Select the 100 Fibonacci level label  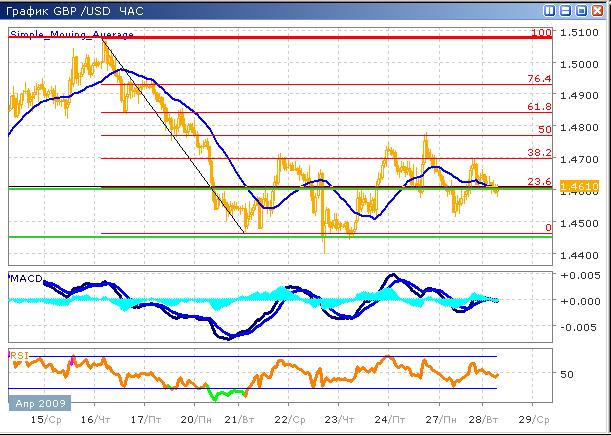point(542,33)
